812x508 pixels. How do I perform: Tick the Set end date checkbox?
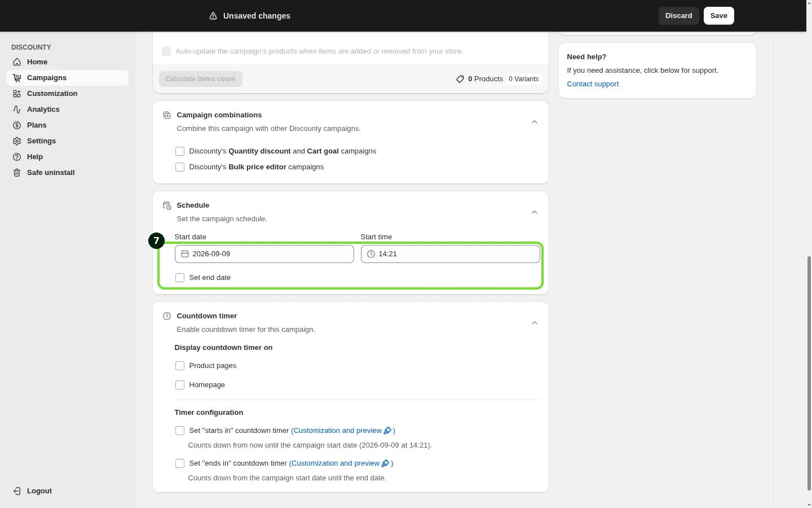coord(180,278)
